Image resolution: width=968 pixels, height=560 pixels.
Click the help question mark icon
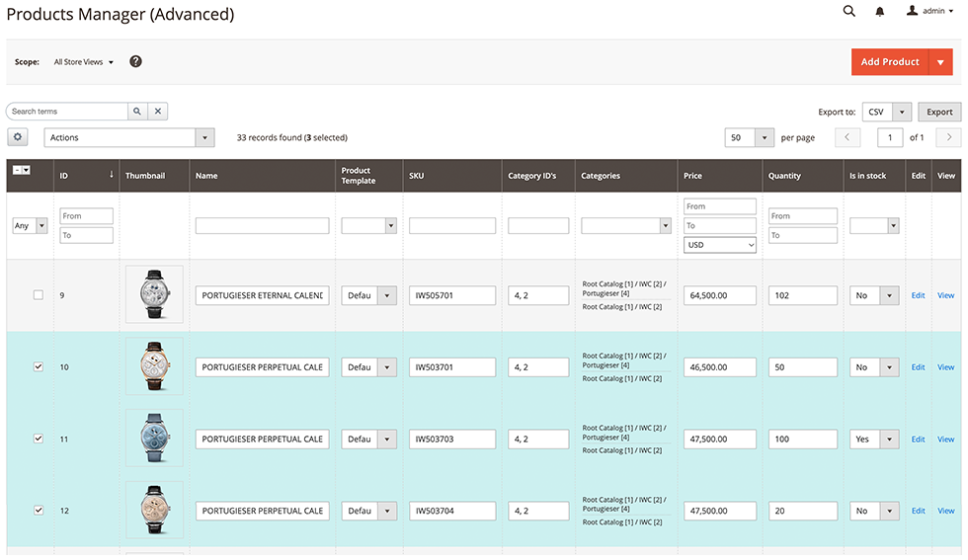point(136,61)
